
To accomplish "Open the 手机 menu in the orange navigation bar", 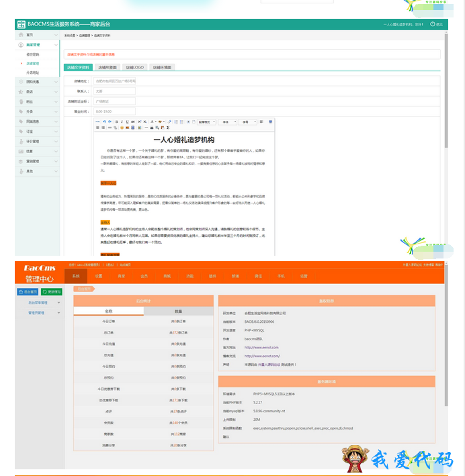I will click(281, 276).
